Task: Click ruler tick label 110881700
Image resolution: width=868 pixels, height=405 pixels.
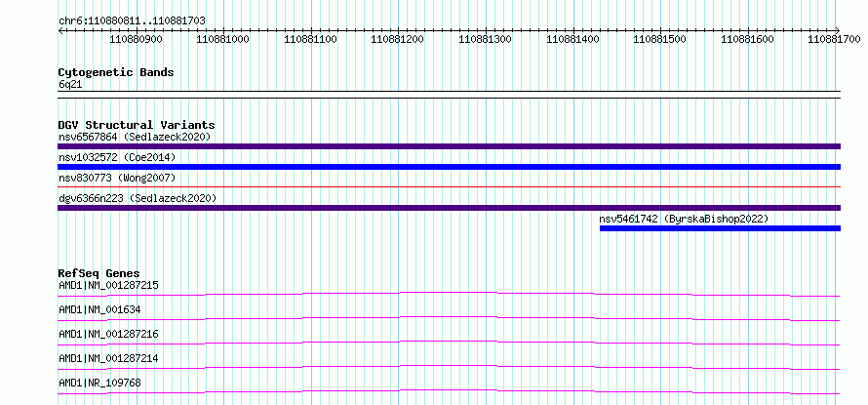Action: click(835, 39)
